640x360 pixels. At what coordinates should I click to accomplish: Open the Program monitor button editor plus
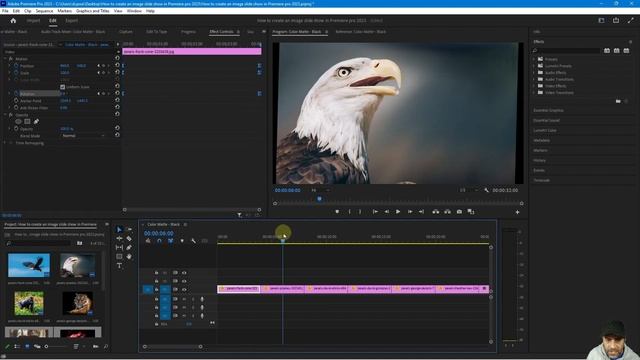(517, 212)
